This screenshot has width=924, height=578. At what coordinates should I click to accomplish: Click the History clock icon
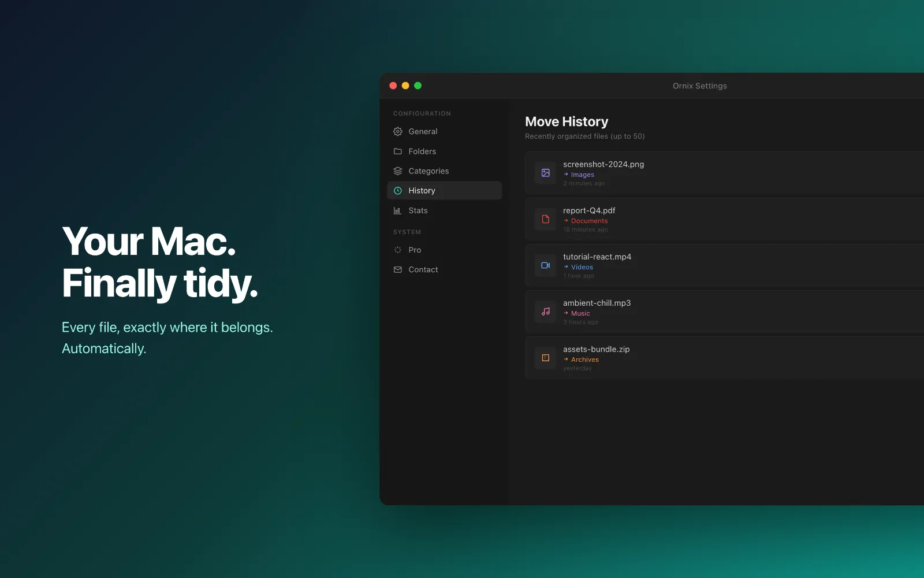pos(397,191)
